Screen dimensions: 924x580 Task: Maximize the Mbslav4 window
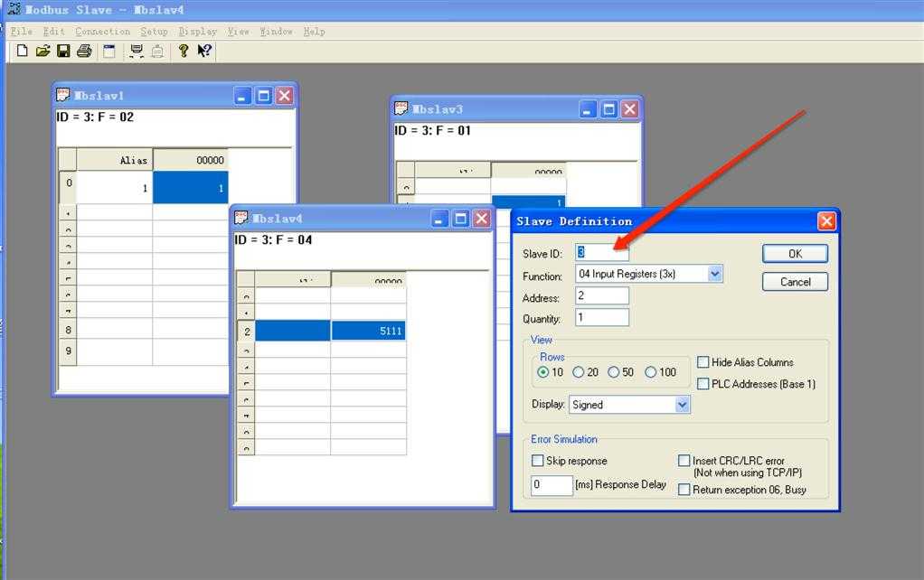(x=461, y=219)
